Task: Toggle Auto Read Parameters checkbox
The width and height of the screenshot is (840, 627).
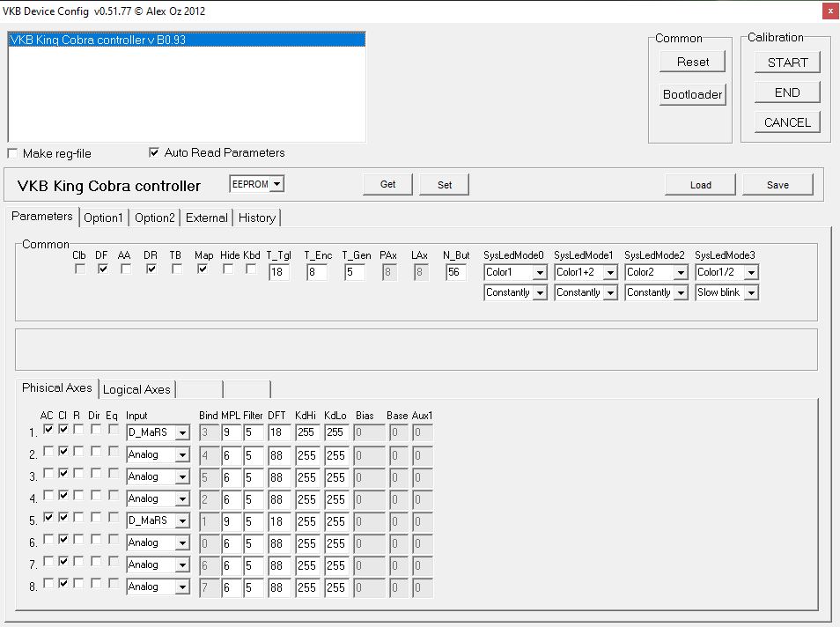Action: [154, 152]
